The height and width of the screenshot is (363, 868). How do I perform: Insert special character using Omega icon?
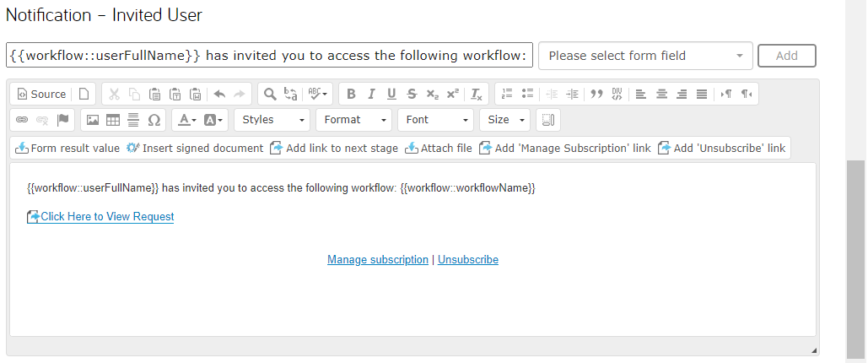coord(154,120)
